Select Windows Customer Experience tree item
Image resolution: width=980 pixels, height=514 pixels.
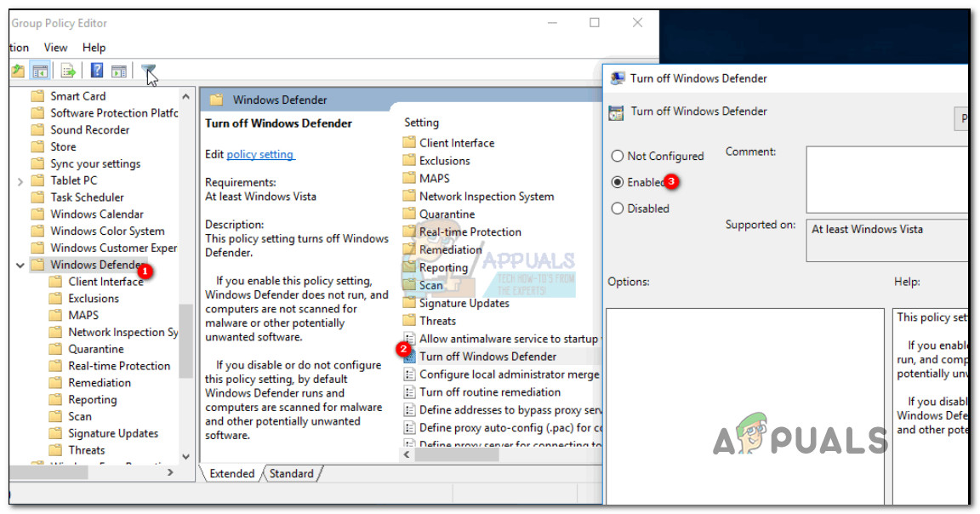[114, 248]
